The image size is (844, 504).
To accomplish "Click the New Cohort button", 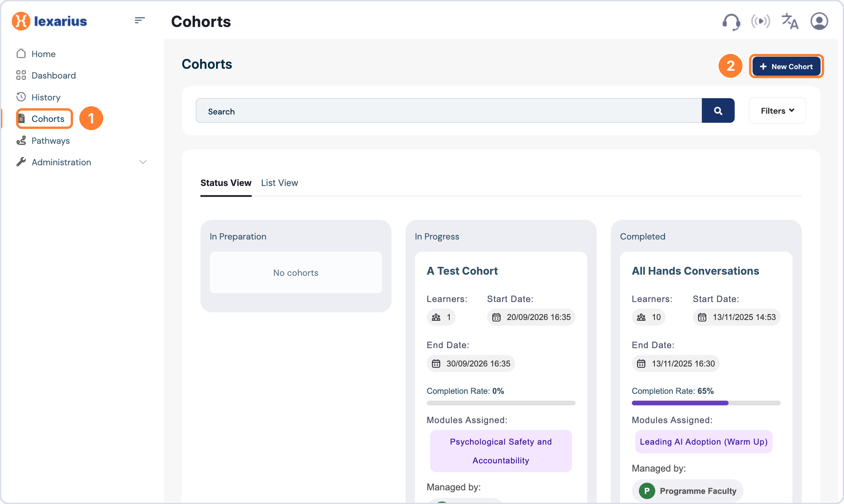I will click(787, 66).
